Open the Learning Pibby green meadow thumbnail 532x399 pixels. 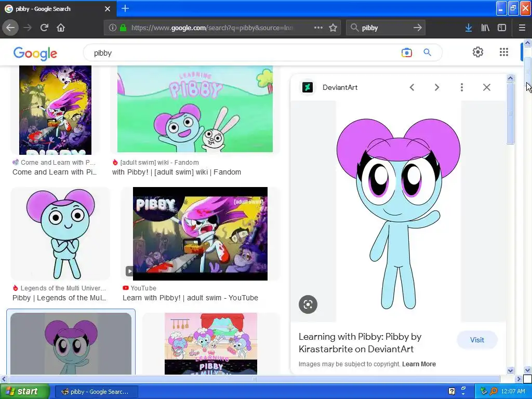pyautogui.click(x=195, y=109)
